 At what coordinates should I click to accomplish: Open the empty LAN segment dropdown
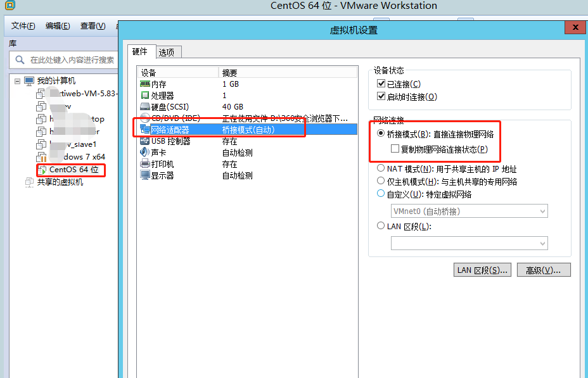pos(469,243)
